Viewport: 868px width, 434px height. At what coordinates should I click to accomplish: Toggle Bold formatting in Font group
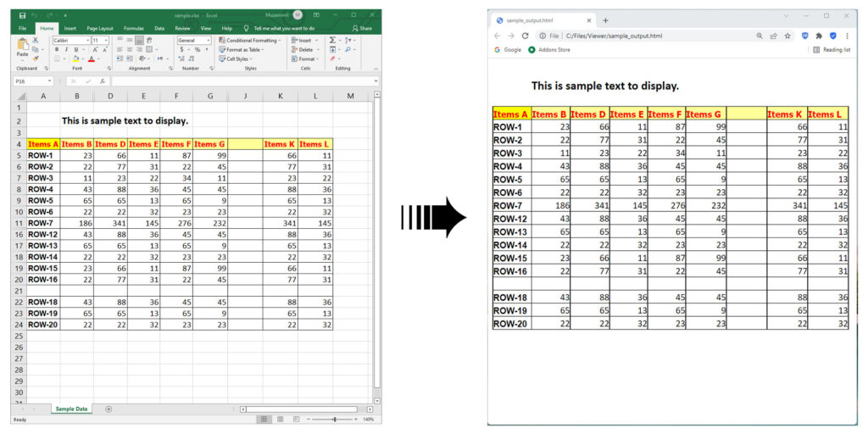tap(56, 50)
